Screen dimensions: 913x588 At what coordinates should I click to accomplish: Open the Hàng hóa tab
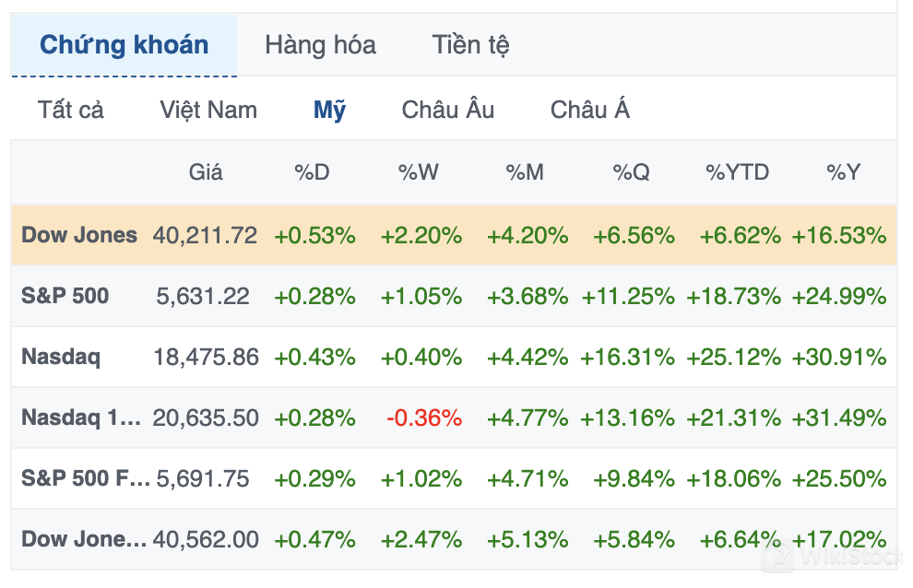tap(320, 45)
